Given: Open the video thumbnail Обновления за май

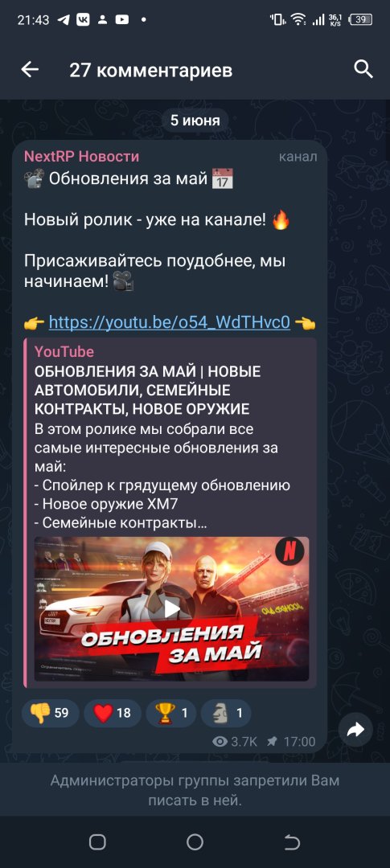Looking at the screenshot, I should [x=172, y=609].
